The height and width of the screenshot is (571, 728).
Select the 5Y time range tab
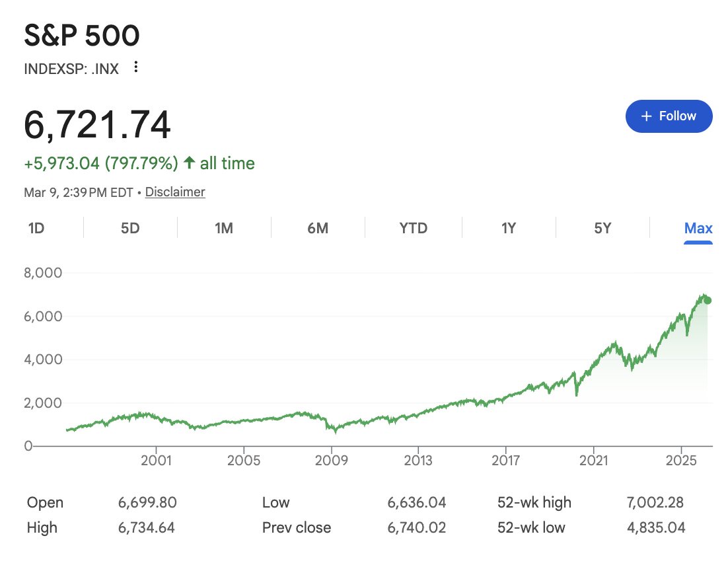[602, 229]
